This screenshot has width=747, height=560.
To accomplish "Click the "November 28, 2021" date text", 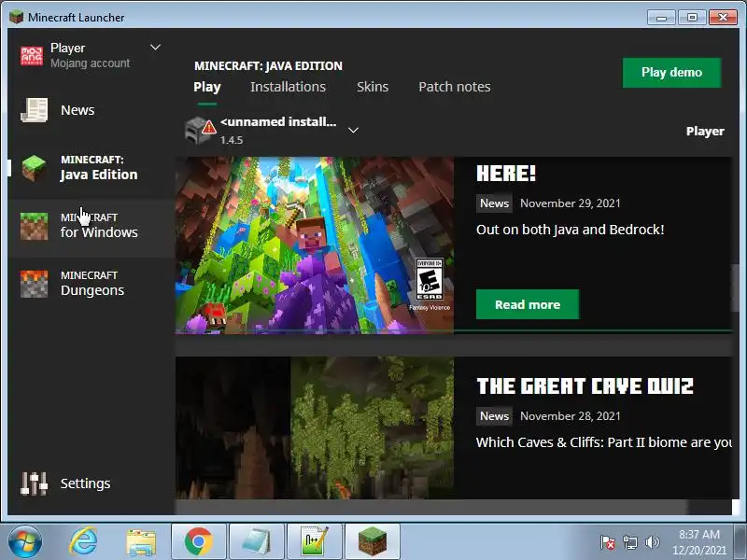I will coord(571,416).
